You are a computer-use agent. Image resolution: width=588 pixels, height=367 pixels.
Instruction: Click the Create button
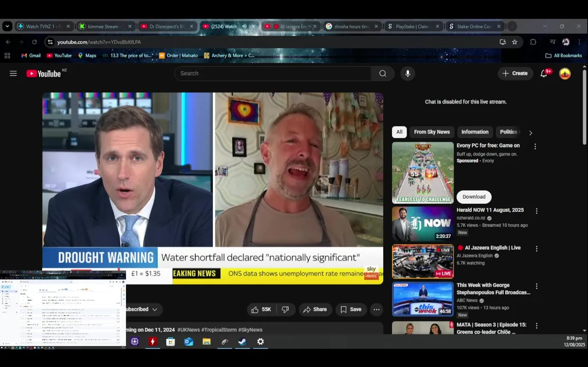click(x=515, y=73)
